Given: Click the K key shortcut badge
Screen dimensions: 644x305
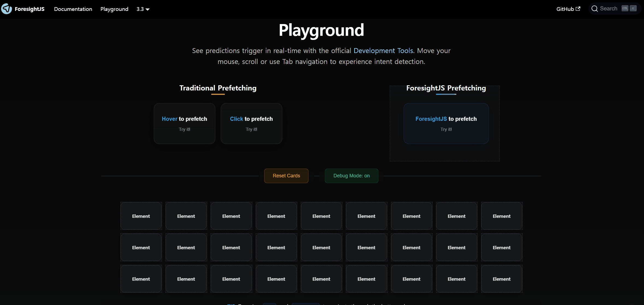Looking at the screenshot, I should point(633,8).
